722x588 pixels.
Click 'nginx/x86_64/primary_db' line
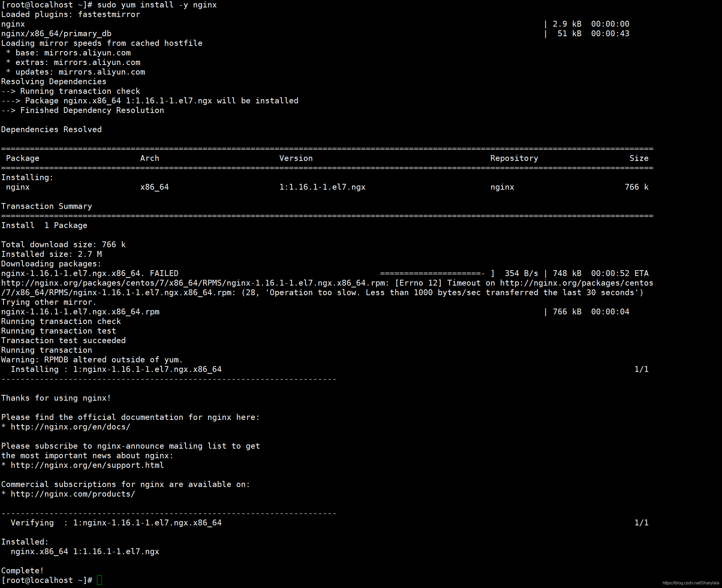[56, 34]
